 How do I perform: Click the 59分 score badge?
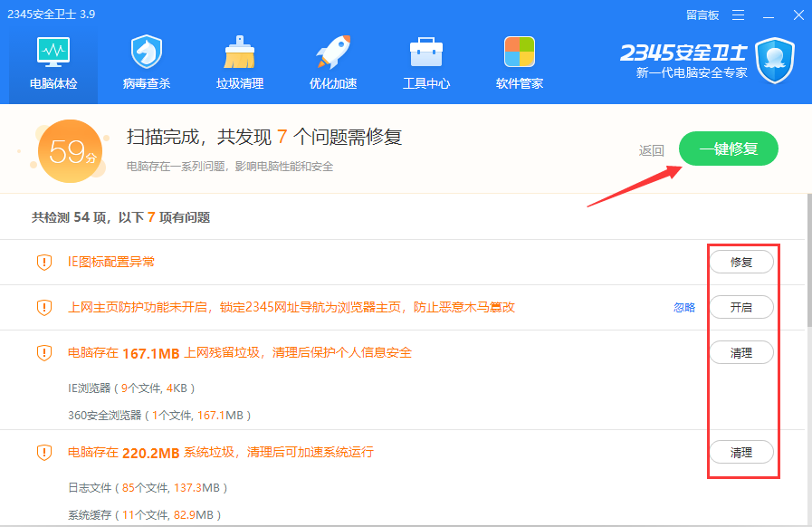pyautogui.click(x=71, y=151)
